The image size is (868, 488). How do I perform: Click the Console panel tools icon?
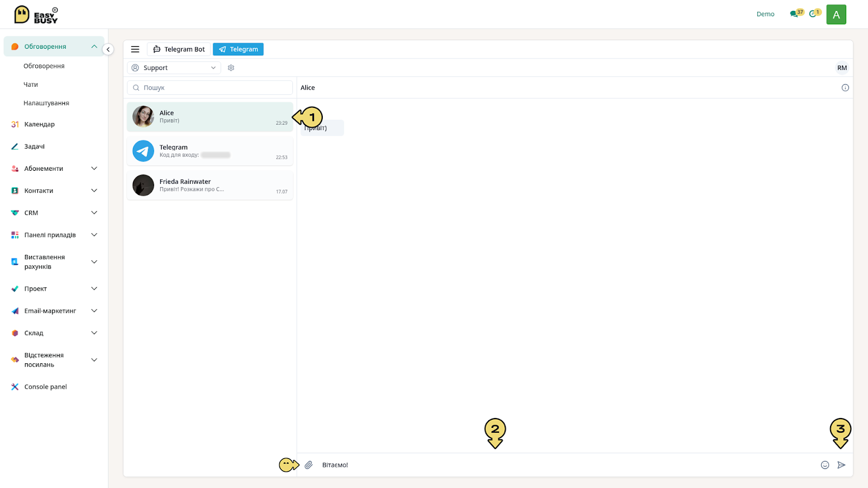tap(15, 387)
